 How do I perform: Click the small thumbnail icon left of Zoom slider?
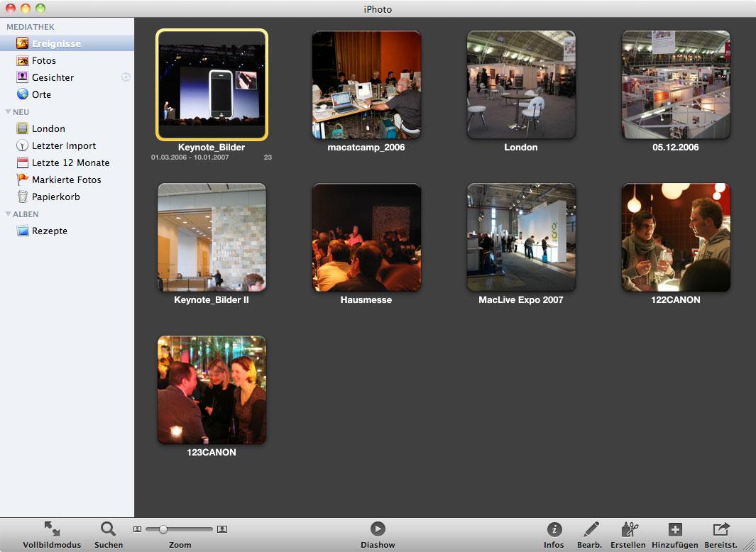[138, 529]
